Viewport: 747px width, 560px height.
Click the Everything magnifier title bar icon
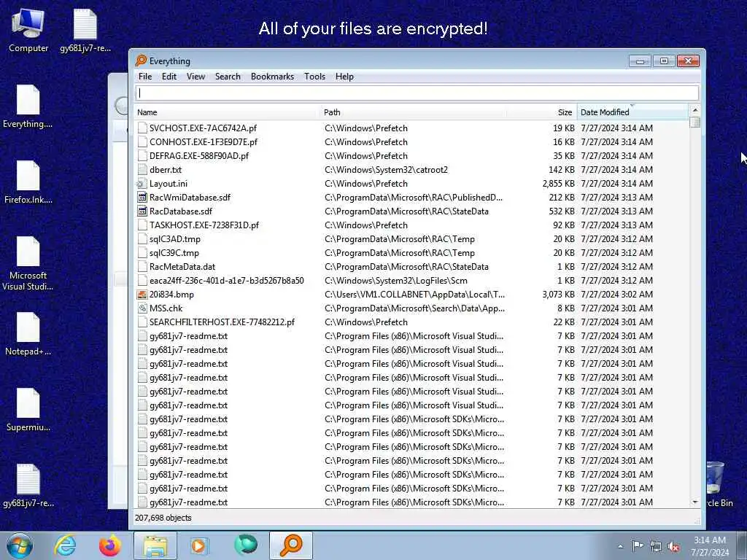(x=141, y=61)
